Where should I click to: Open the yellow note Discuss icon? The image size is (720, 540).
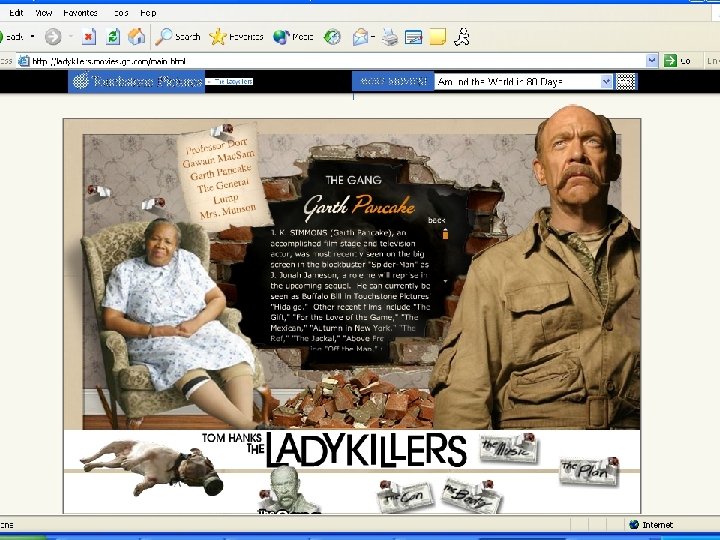pyautogui.click(x=438, y=37)
